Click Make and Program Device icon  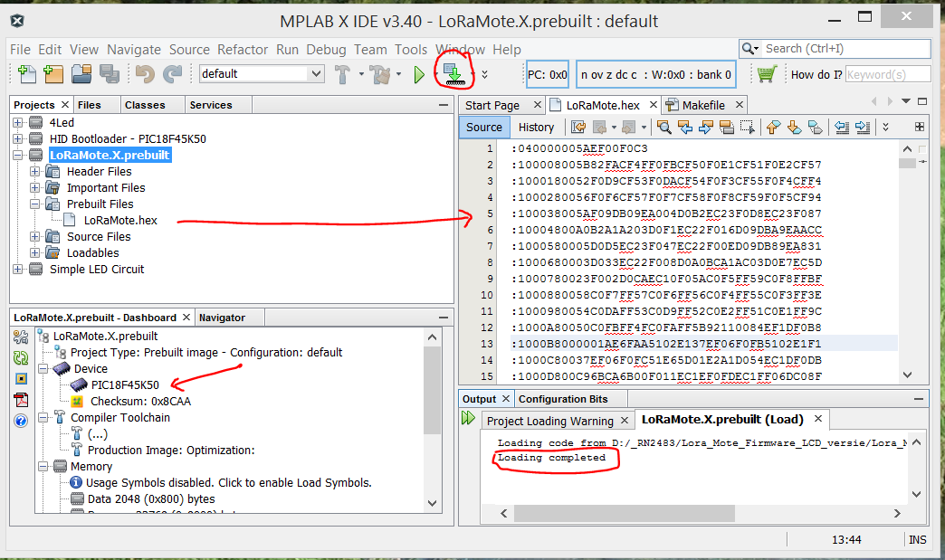pyautogui.click(x=453, y=73)
